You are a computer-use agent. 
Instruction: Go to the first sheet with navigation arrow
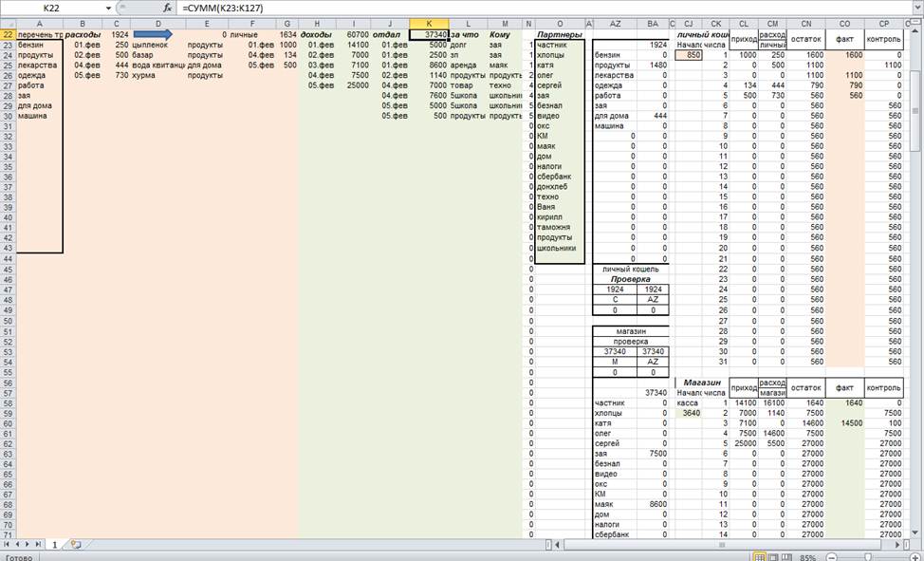point(7,545)
